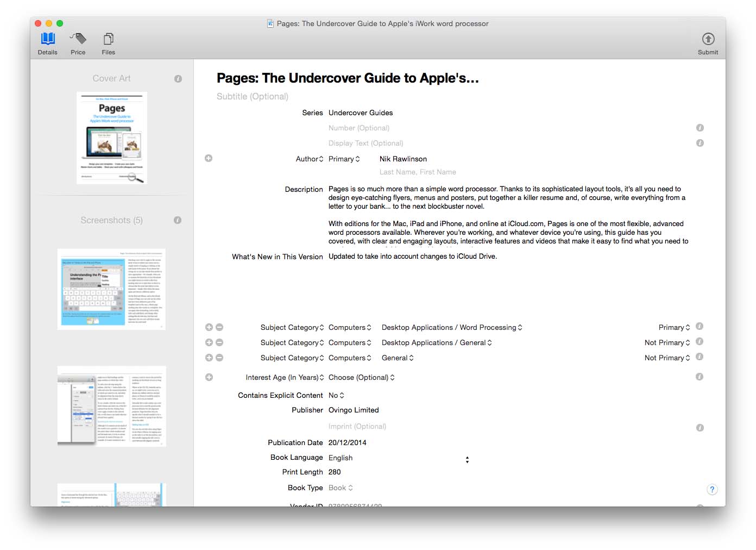The image size is (756, 550).
Task: Edit the Series name Undercover Guides
Action: pyautogui.click(x=361, y=112)
